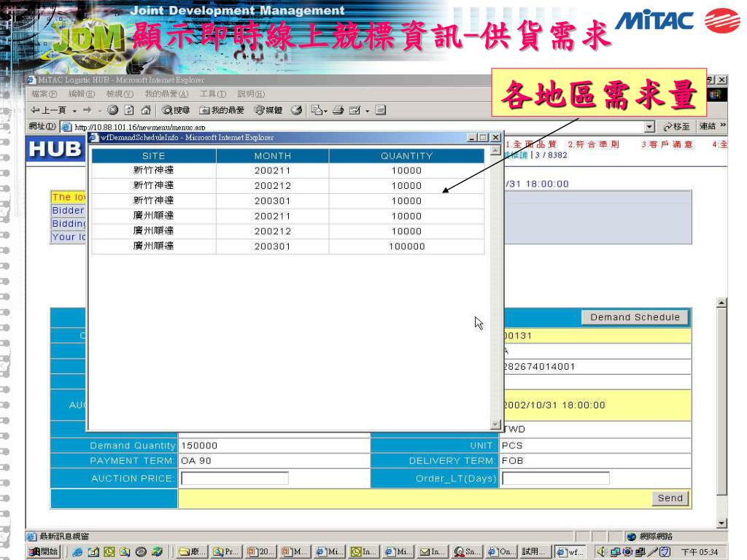The width and height of the screenshot is (747, 560).
Task: Click the History icon in toolbar
Action: click(296, 111)
